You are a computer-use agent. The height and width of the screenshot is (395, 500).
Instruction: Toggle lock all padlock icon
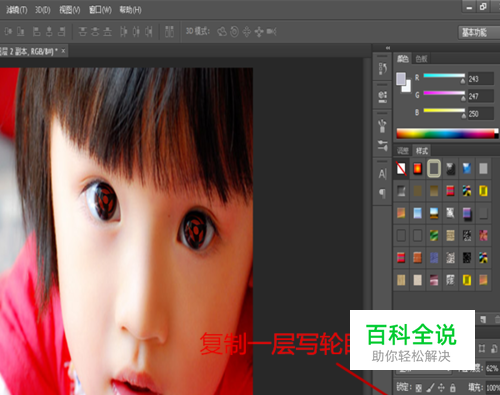(x=453, y=387)
